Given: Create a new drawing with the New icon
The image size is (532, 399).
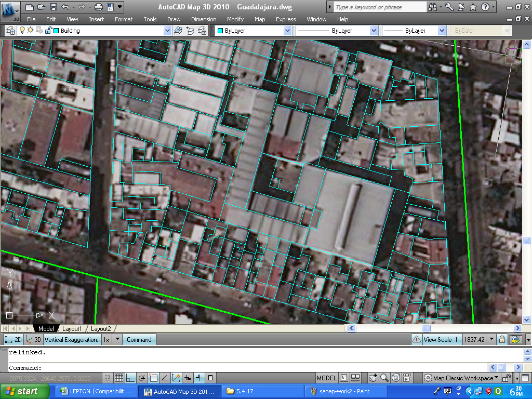Looking at the screenshot, I should tap(30, 7).
